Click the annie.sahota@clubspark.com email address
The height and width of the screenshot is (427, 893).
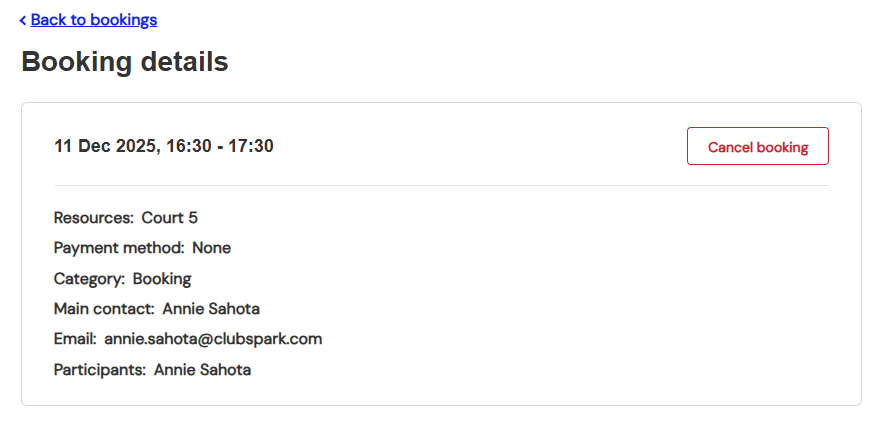click(213, 339)
